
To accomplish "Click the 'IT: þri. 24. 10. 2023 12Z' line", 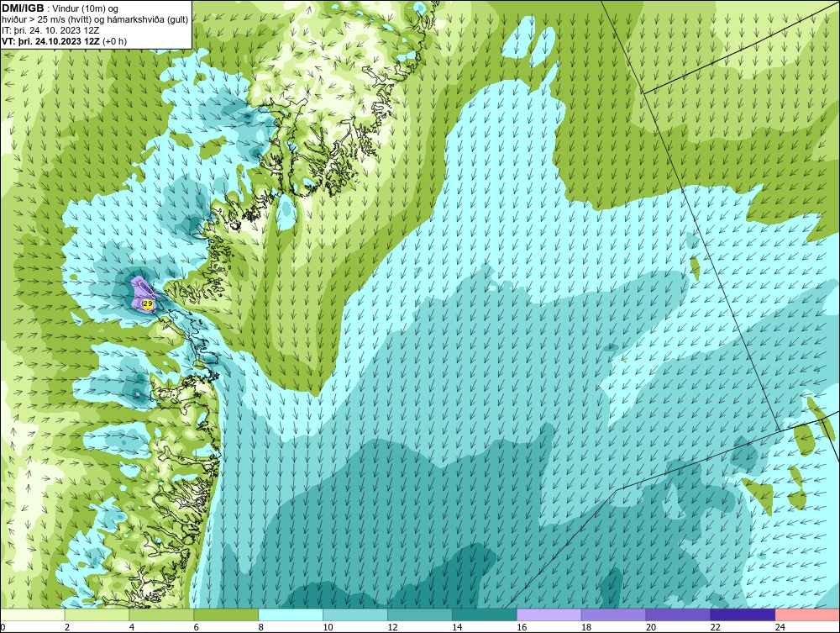I will (x=50, y=30).
